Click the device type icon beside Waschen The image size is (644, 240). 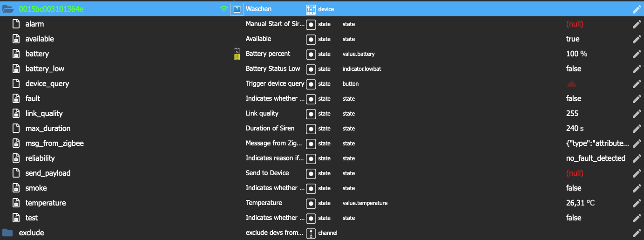[x=311, y=9]
